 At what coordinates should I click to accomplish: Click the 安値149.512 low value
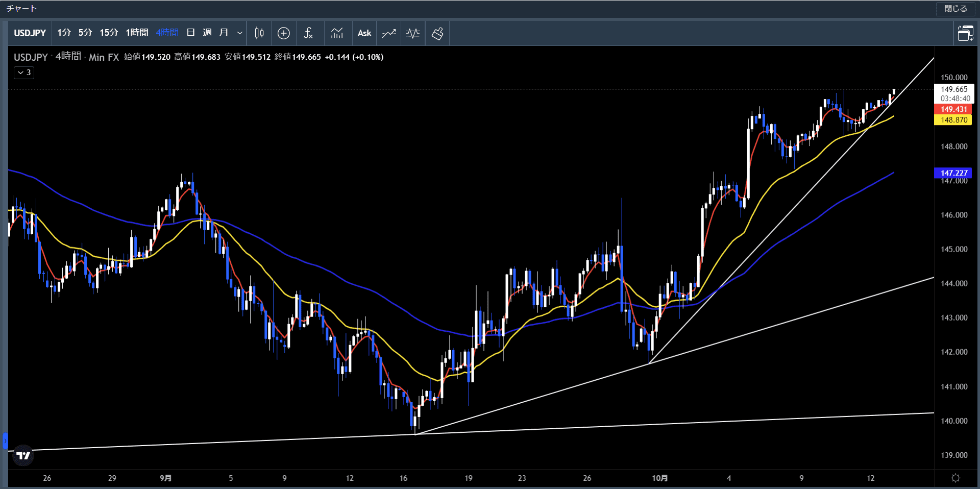pos(248,57)
